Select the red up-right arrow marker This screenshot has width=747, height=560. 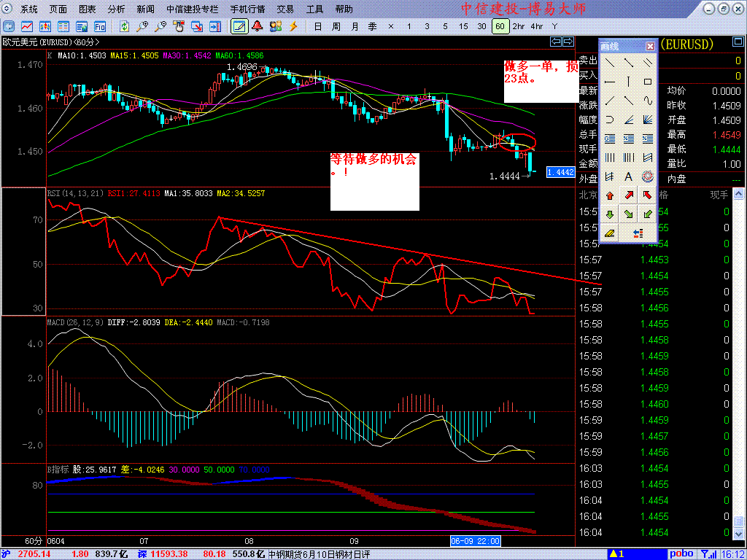click(x=629, y=195)
